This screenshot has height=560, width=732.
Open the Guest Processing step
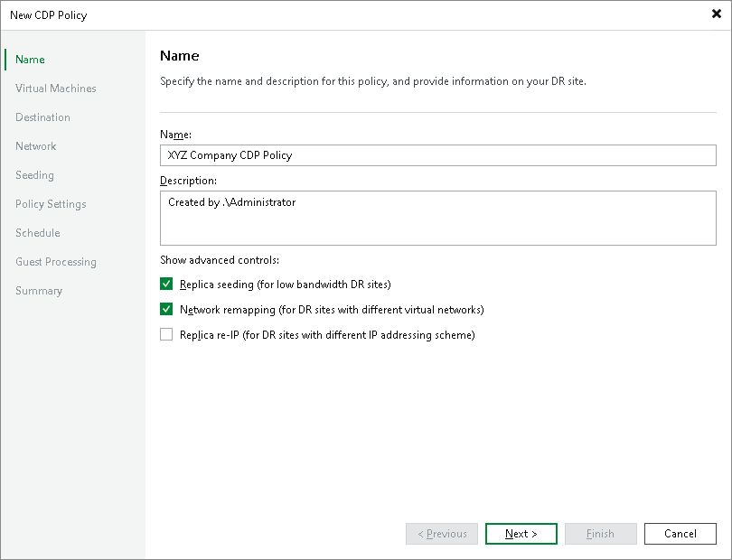coord(55,261)
